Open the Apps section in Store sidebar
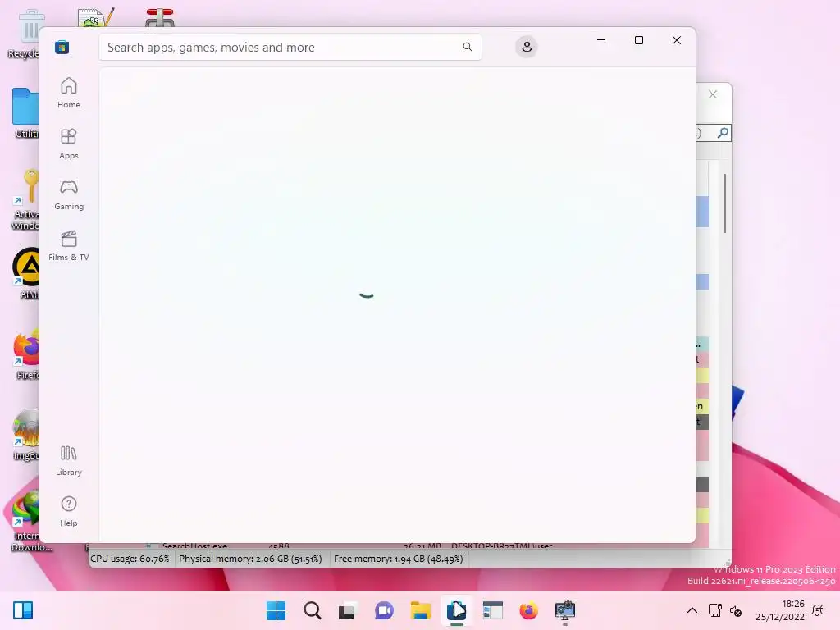This screenshot has height=630, width=840. tap(69, 144)
